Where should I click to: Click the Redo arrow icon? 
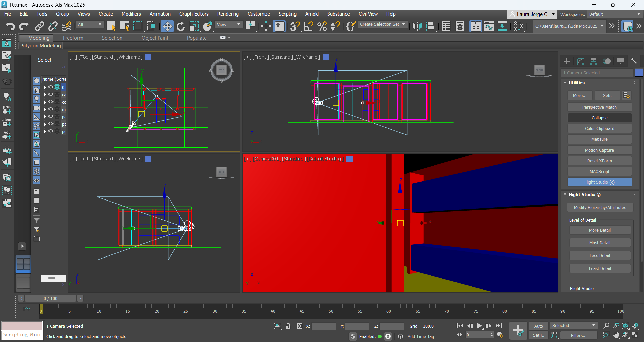click(24, 26)
